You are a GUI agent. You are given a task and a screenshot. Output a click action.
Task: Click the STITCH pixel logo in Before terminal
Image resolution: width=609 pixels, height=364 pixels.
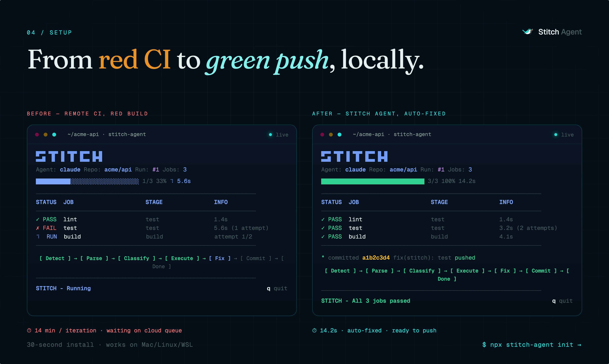69,156
